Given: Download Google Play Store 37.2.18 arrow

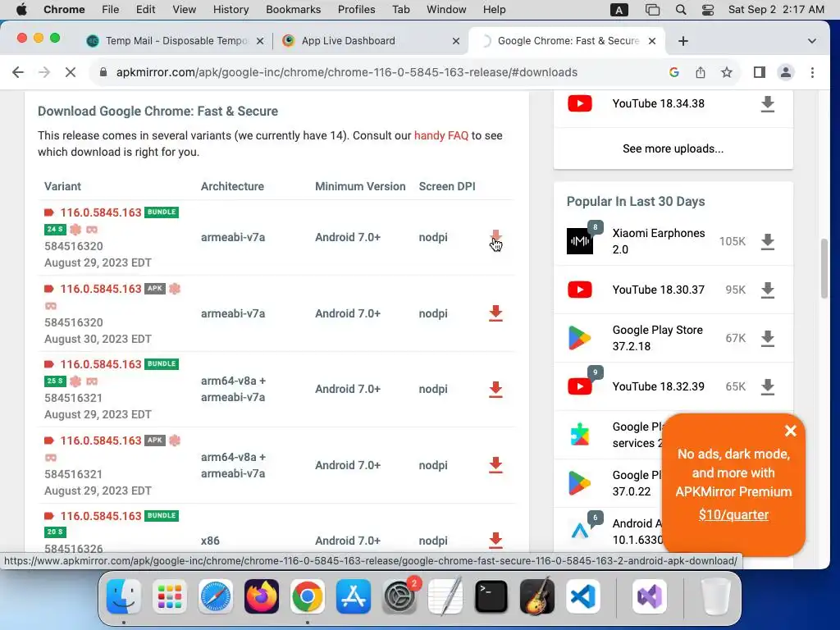Looking at the screenshot, I should pos(768,338).
